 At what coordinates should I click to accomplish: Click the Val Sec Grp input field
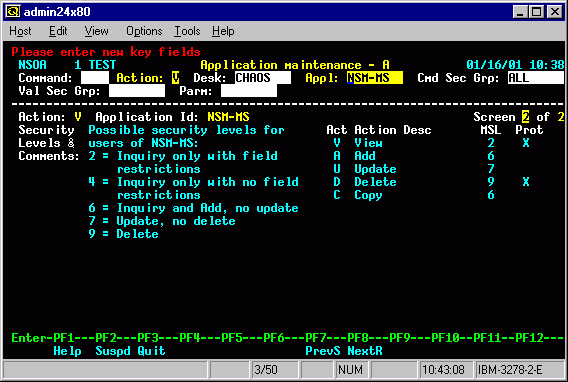[x=137, y=91]
